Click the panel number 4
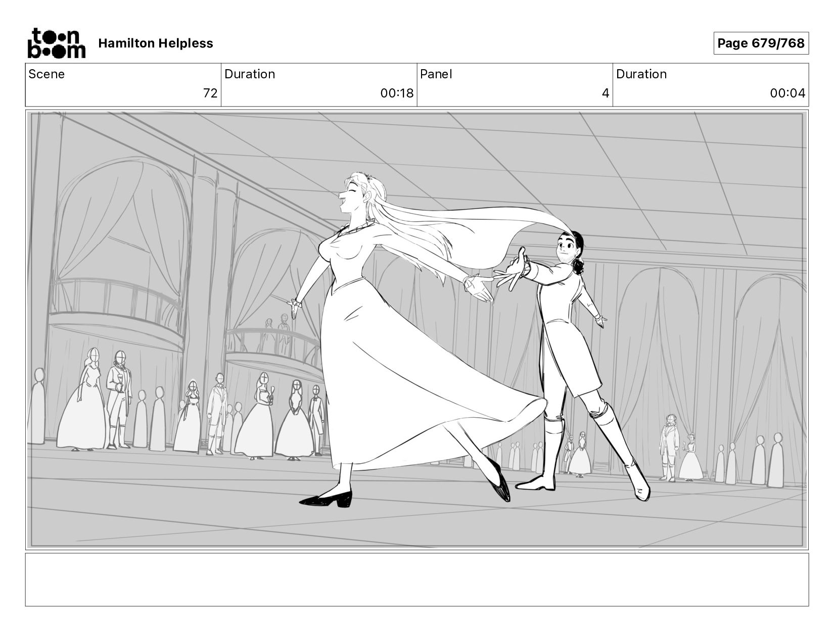The image size is (834, 644). click(x=605, y=93)
